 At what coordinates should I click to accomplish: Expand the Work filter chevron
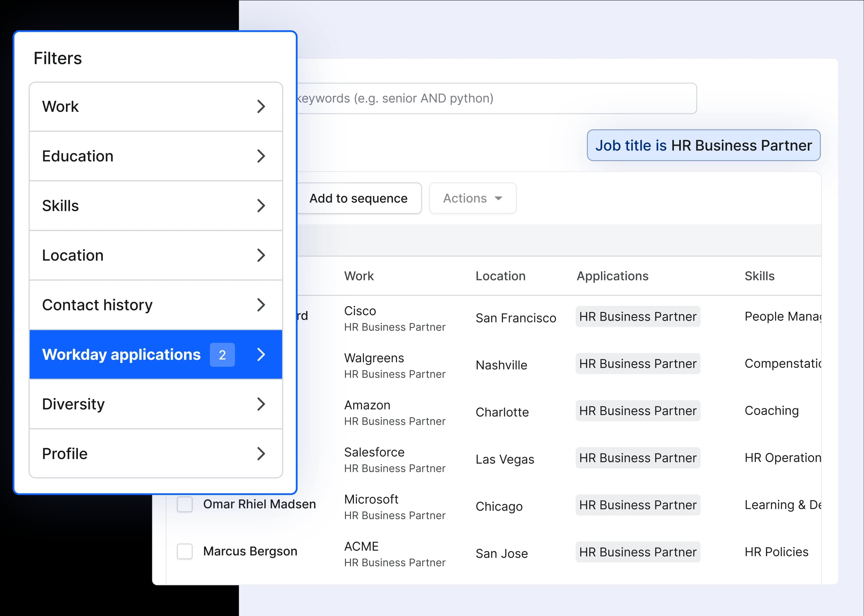point(261,107)
